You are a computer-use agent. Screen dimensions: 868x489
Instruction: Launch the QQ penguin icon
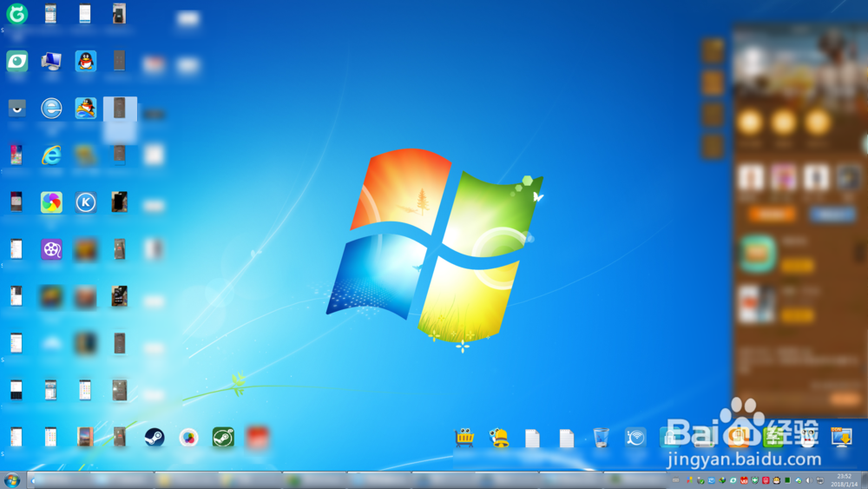click(x=85, y=61)
